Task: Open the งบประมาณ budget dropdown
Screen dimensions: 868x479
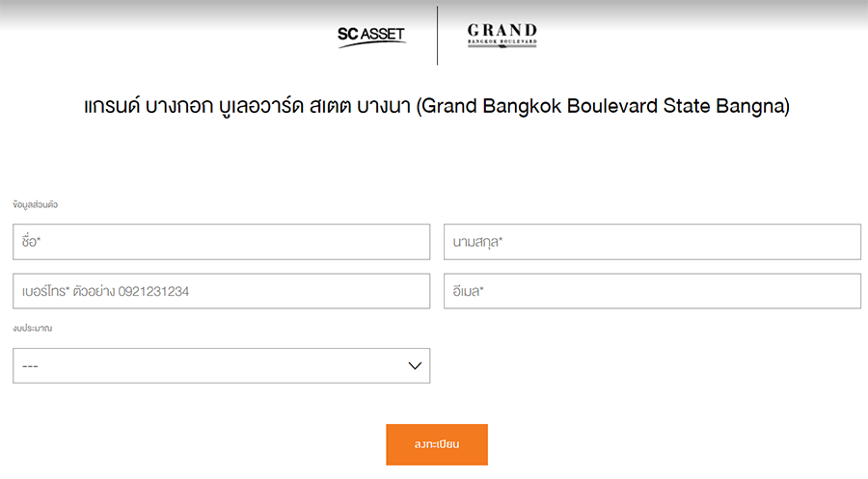Action: [221, 366]
